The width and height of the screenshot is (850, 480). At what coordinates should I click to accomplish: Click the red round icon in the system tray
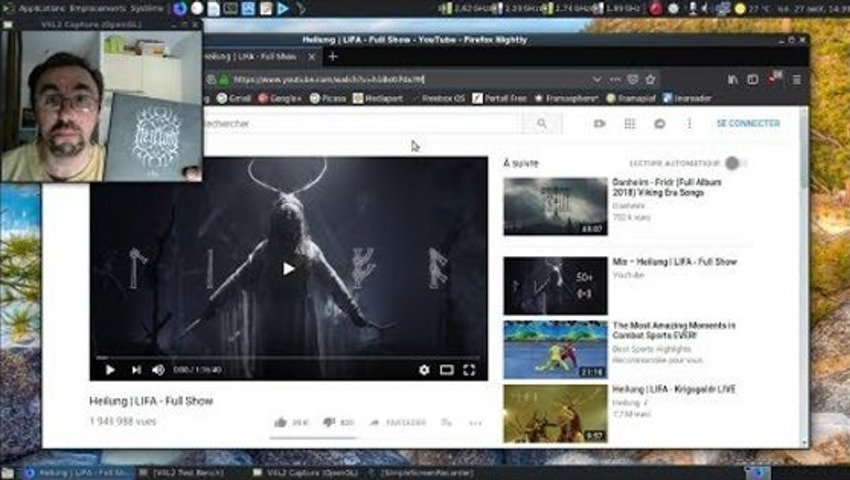coord(656,8)
